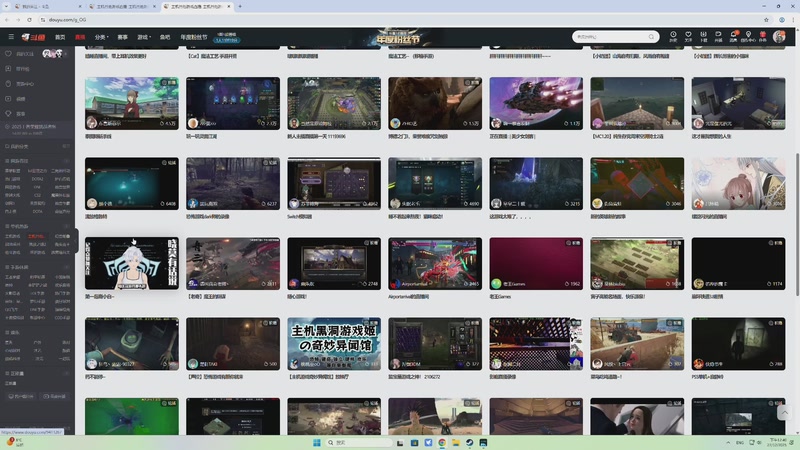Viewport: 800px width, 450px height.
Task: Expand the 游戏 dropdown in navigation
Action: click(144, 37)
